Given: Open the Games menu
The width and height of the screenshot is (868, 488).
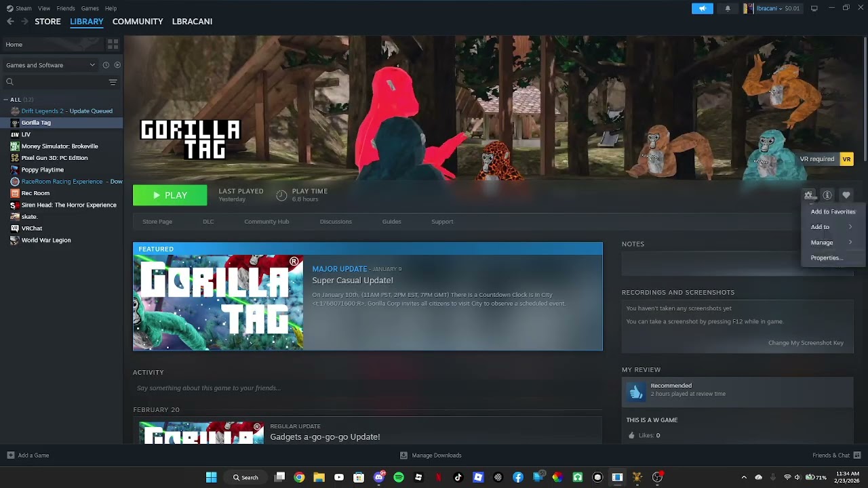Looking at the screenshot, I should (90, 8).
